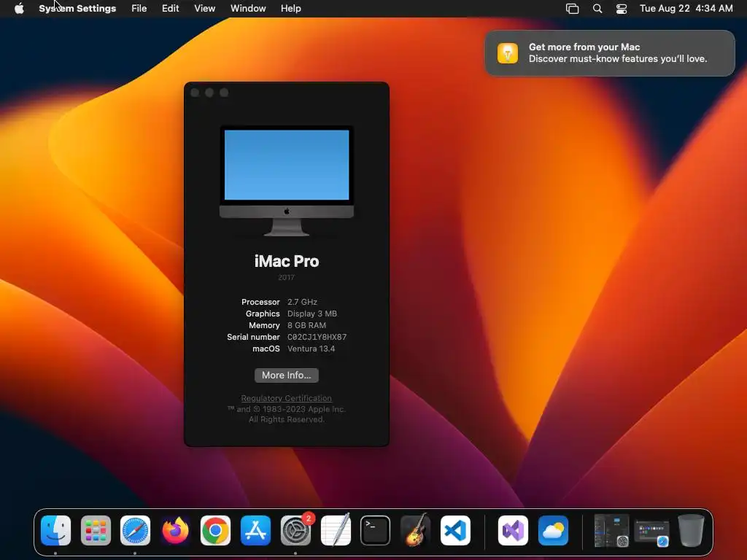Open the File menu
The width and height of the screenshot is (747, 560).
[x=139, y=9]
